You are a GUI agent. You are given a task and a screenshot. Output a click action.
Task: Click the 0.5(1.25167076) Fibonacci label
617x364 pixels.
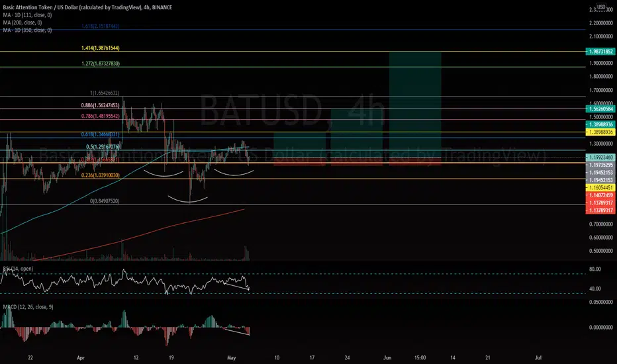point(103,147)
